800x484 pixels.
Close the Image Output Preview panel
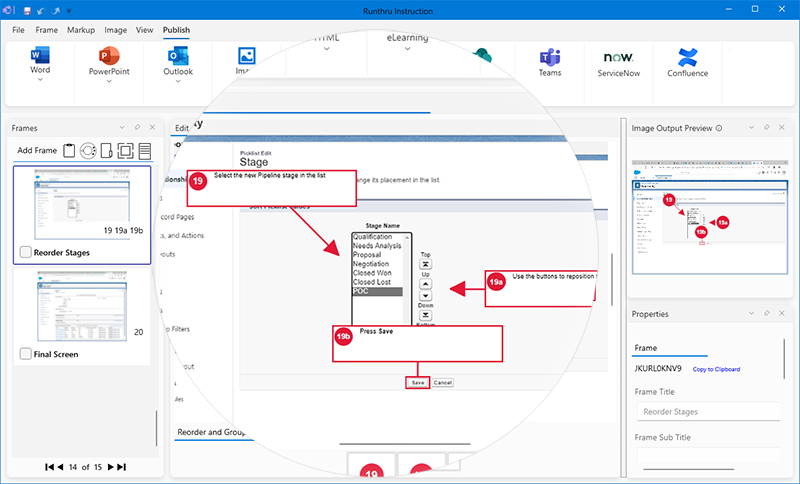coord(782,128)
